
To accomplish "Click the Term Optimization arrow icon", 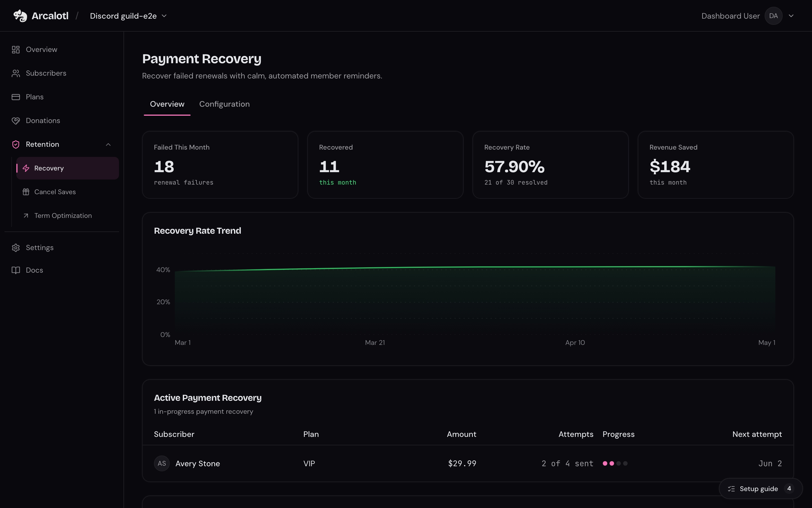I will (26, 216).
